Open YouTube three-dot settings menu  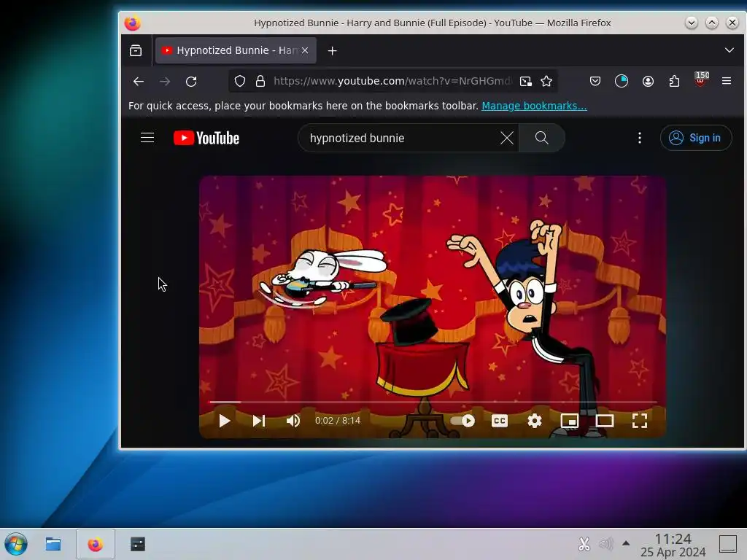pos(639,138)
